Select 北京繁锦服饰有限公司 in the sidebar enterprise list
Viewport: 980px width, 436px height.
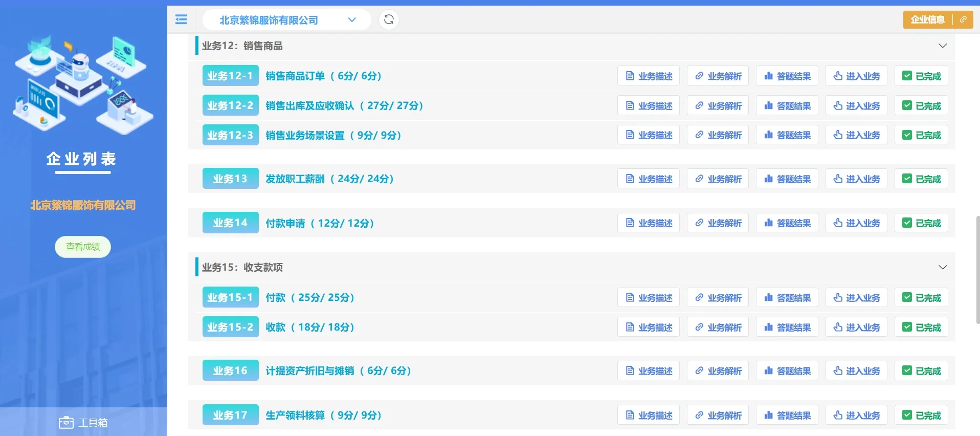[83, 205]
